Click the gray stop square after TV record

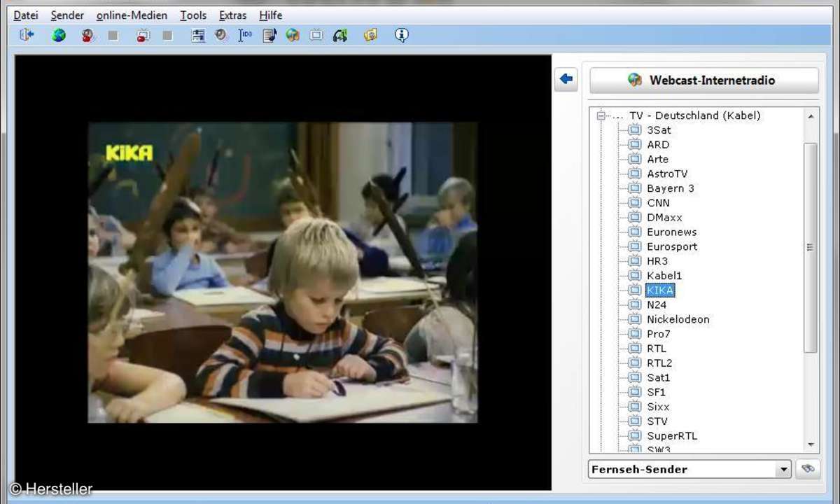tap(168, 35)
